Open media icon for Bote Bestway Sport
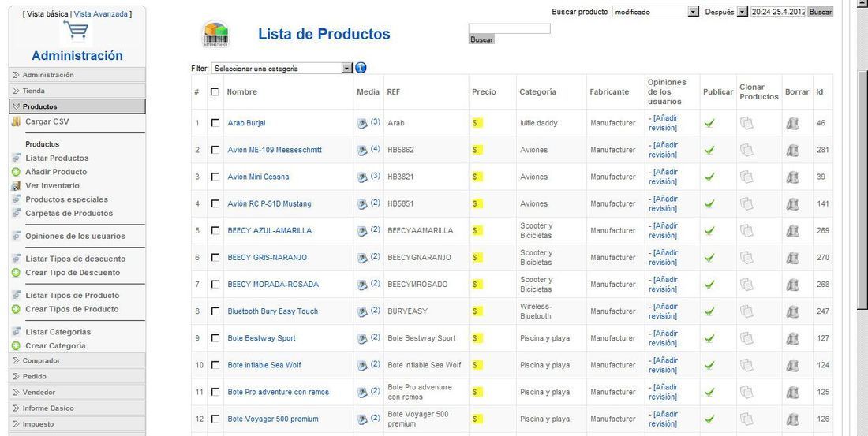This screenshot has width=868, height=436. click(x=362, y=338)
